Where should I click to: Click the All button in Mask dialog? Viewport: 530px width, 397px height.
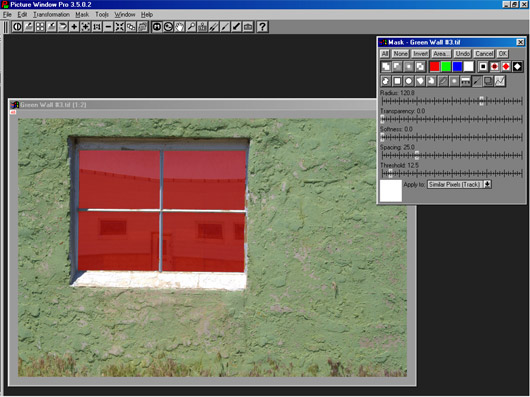pos(385,54)
